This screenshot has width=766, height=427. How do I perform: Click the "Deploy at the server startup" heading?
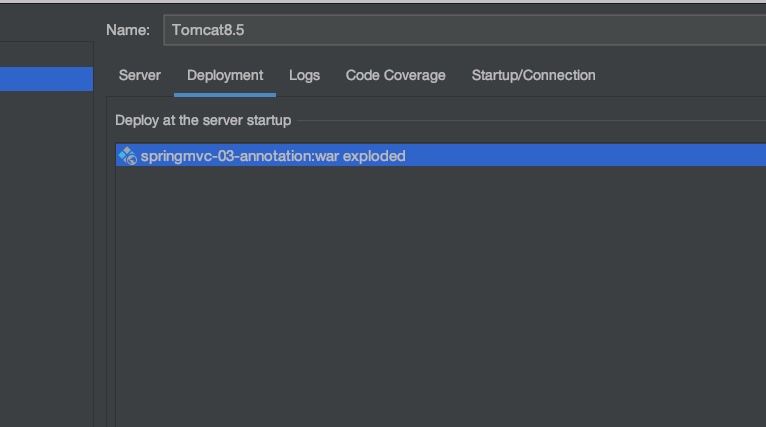[203, 120]
